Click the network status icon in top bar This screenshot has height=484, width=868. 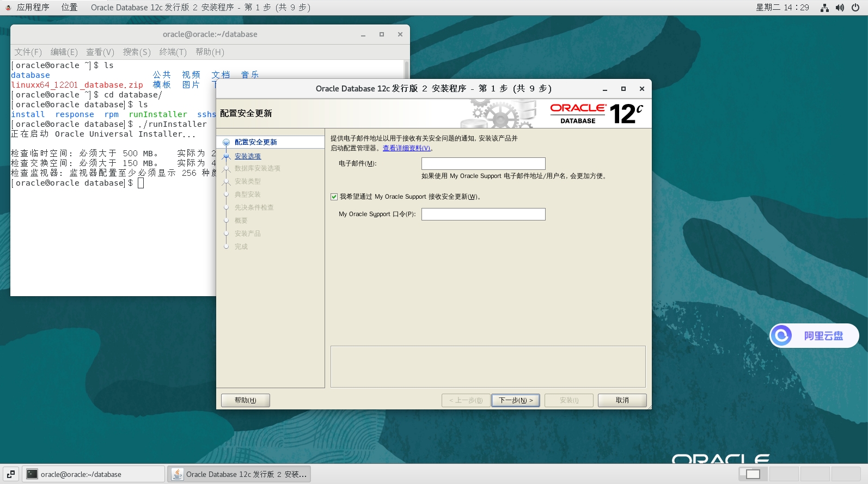click(824, 8)
